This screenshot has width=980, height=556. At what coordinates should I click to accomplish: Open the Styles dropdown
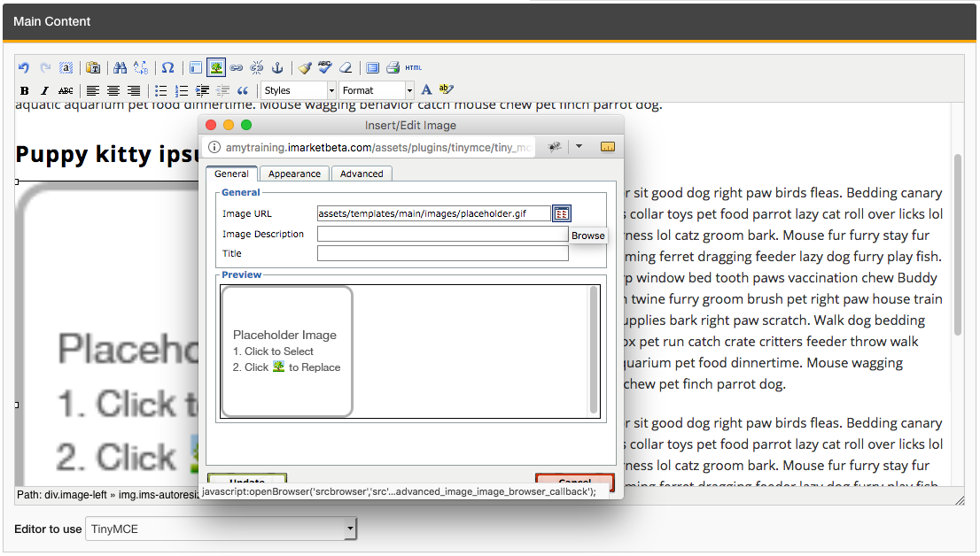coord(298,90)
